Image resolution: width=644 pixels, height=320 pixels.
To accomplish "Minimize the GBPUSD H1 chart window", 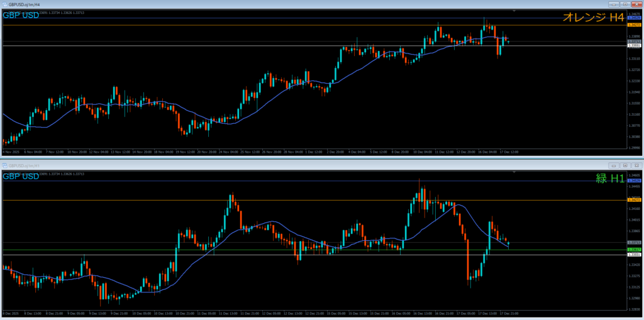I will 615,165.
